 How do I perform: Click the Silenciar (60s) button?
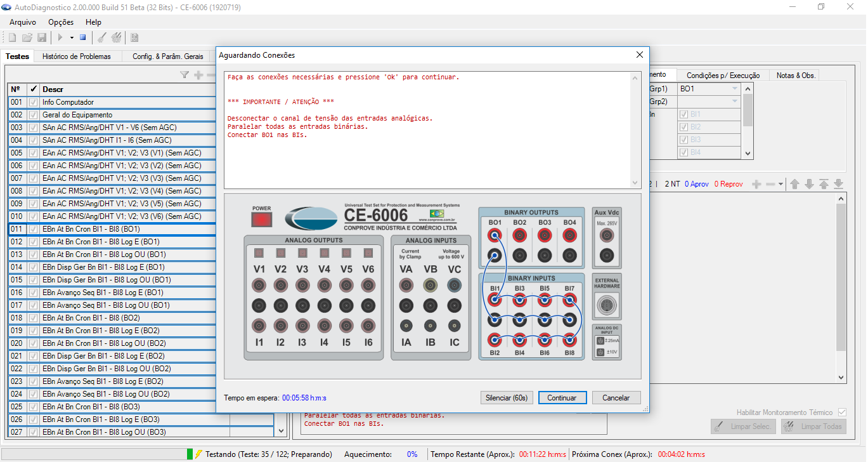pyautogui.click(x=507, y=398)
